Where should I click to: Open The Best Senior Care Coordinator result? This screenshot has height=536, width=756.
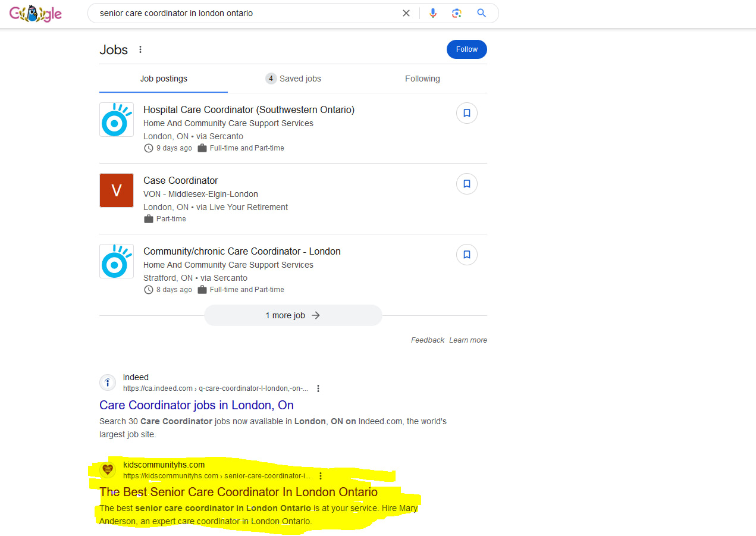click(239, 492)
